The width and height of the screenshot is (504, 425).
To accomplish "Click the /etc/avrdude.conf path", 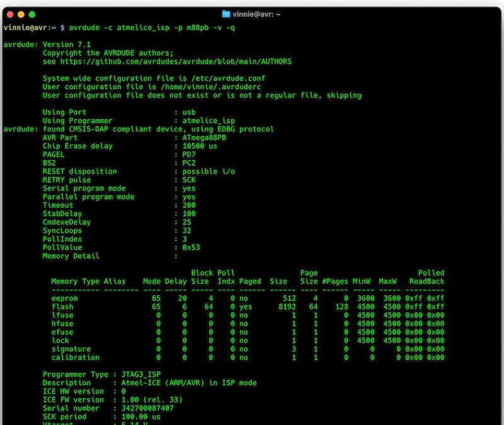I will [228, 78].
